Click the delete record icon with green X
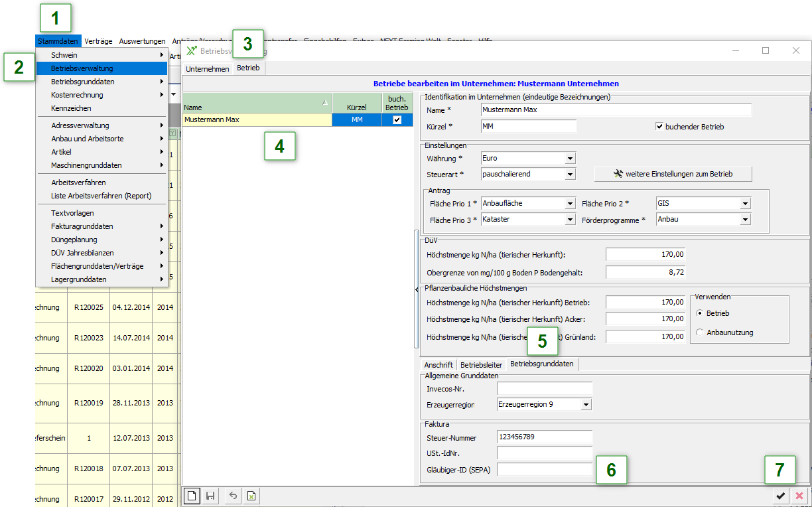Image resolution: width=812 pixels, height=507 pixels. pyautogui.click(x=251, y=496)
